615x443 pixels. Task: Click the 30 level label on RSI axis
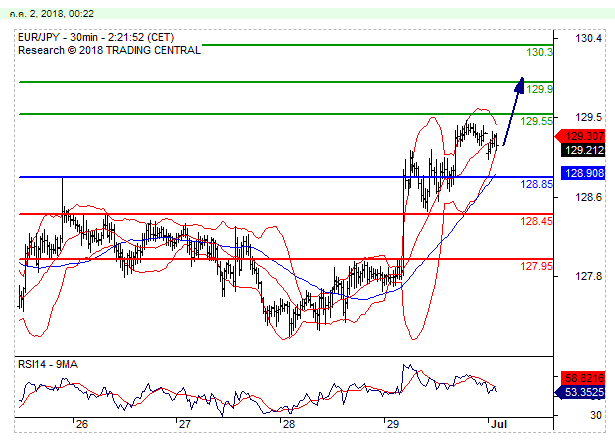tap(596, 415)
